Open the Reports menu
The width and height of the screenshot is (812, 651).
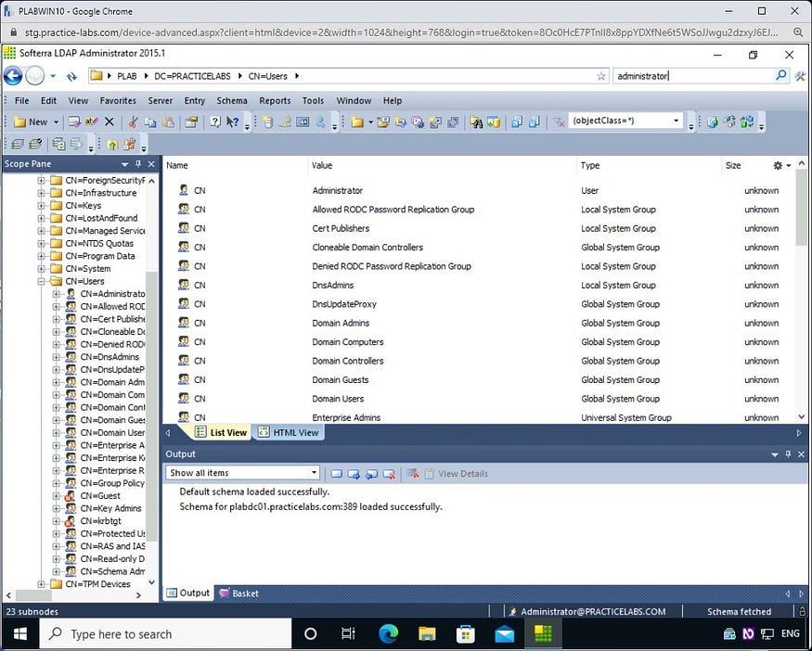(275, 100)
